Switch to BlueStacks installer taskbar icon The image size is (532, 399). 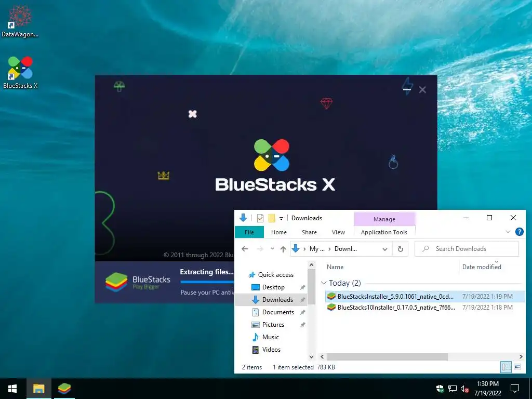64,389
